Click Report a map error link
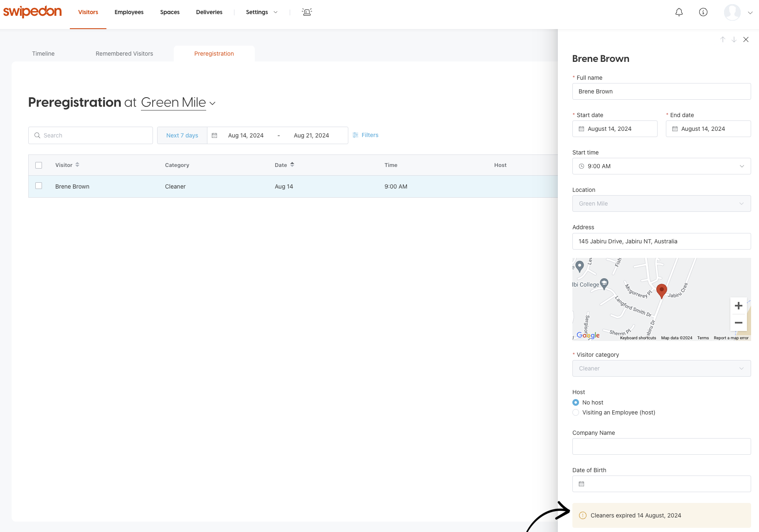This screenshot has height=532, width=759. coord(731,338)
